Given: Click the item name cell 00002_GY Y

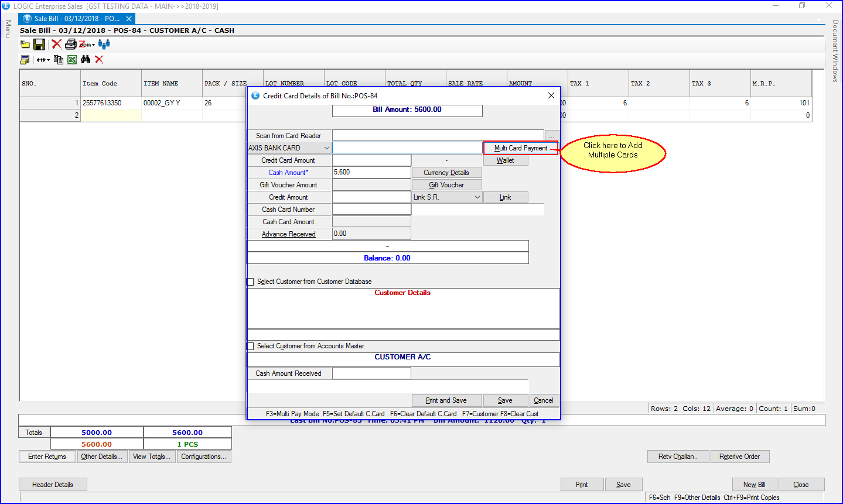Looking at the screenshot, I should click(x=172, y=103).
